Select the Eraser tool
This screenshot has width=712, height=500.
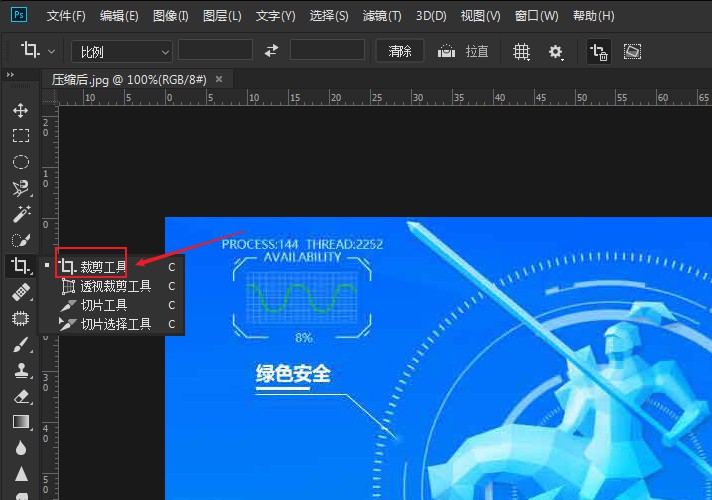point(20,396)
